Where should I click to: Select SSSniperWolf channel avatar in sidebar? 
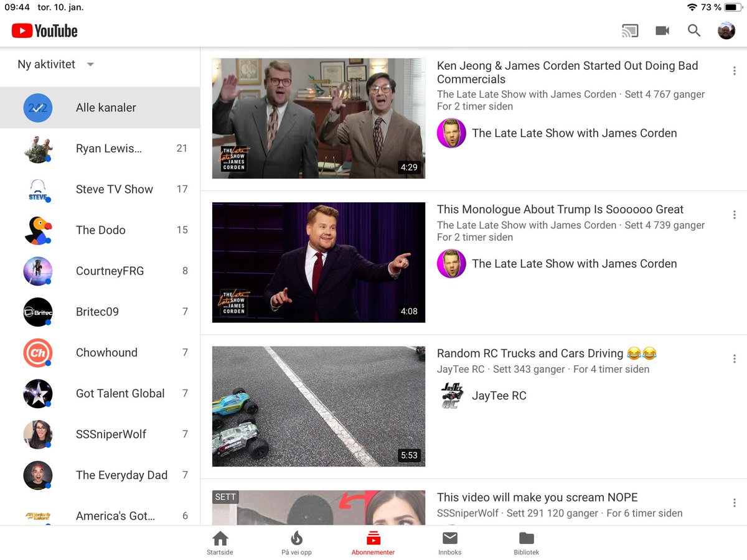[x=38, y=434]
